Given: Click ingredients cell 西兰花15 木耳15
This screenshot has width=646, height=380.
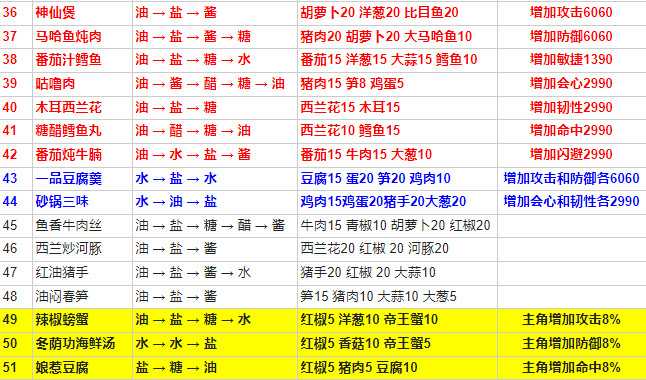Looking at the screenshot, I should point(398,107).
